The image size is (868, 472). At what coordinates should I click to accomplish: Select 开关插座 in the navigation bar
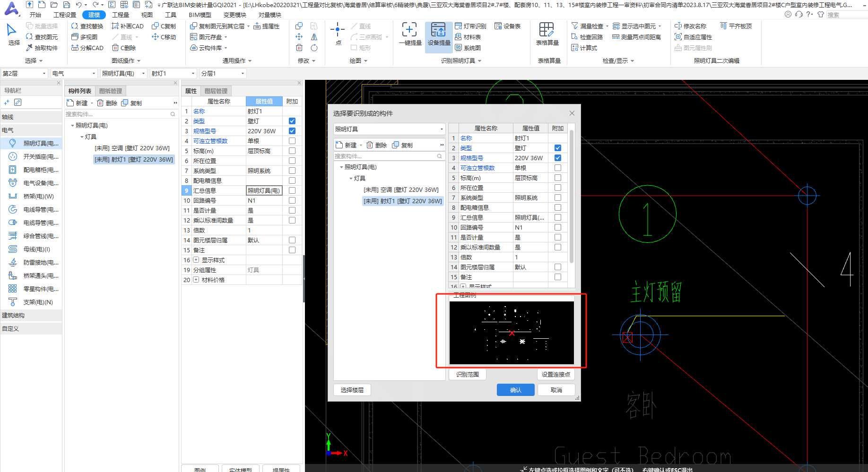coord(31,156)
